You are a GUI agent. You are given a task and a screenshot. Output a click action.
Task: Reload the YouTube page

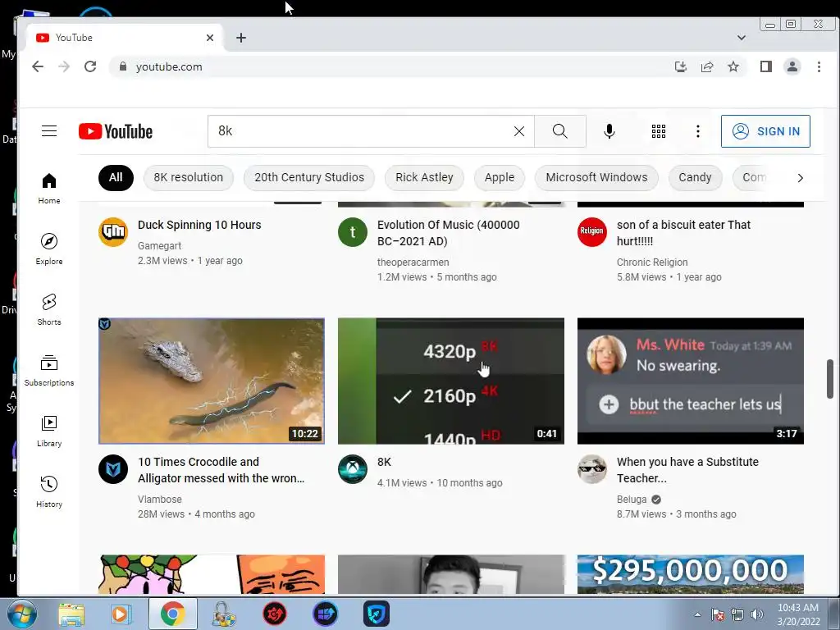pos(90,66)
